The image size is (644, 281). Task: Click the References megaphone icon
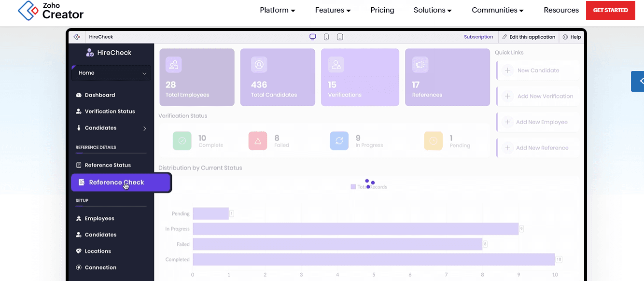[x=420, y=65]
